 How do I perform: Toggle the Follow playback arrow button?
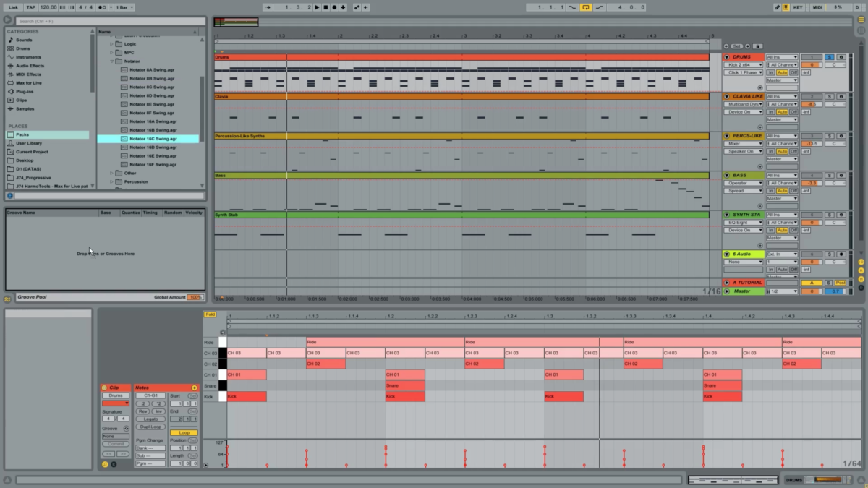click(268, 7)
